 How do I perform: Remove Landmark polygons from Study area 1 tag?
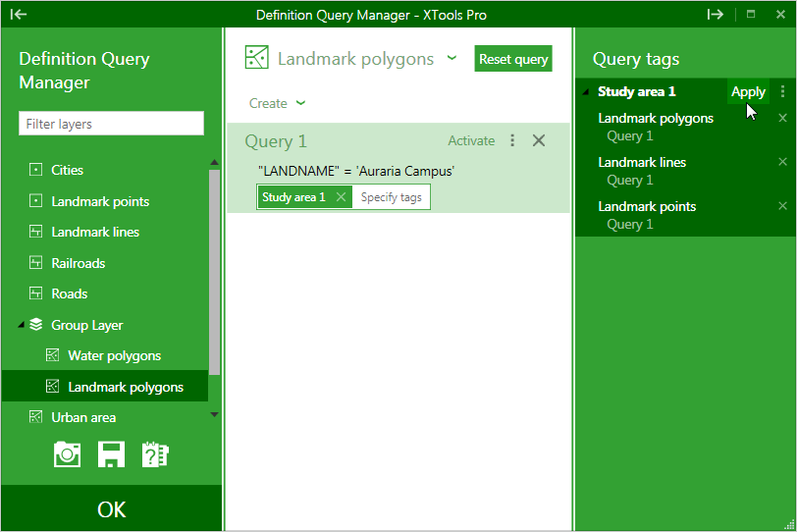click(x=783, y=118)
